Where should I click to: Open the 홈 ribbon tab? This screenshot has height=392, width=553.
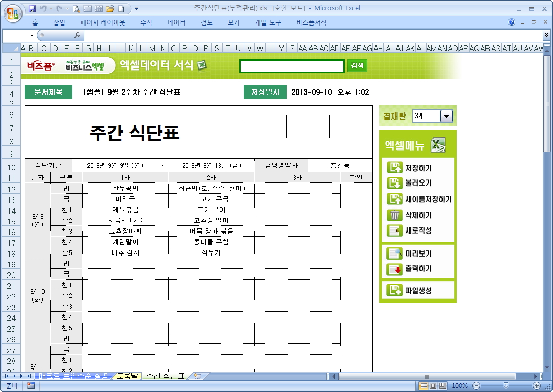tap(35, 22)
